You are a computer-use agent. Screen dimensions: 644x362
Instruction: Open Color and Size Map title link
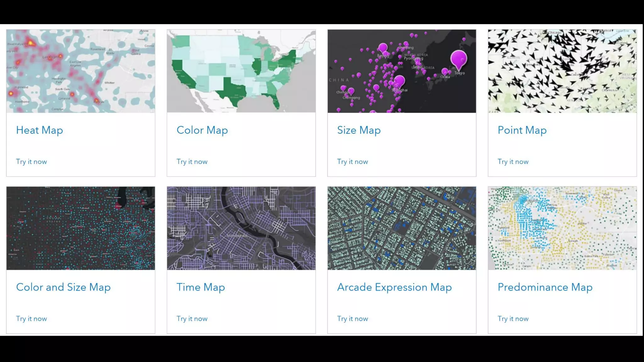[x=63, y=287]
